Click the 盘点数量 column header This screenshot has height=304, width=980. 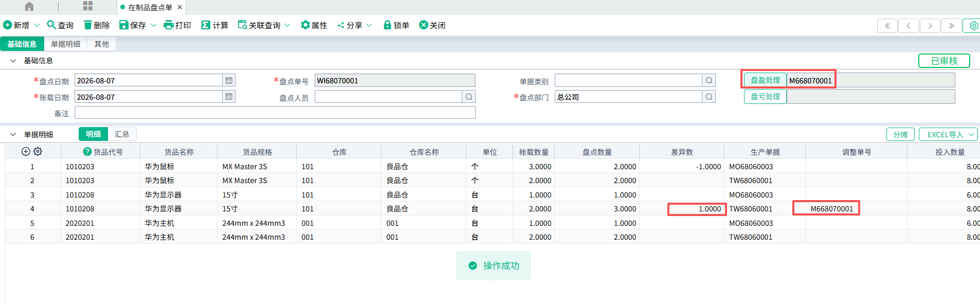597,152
